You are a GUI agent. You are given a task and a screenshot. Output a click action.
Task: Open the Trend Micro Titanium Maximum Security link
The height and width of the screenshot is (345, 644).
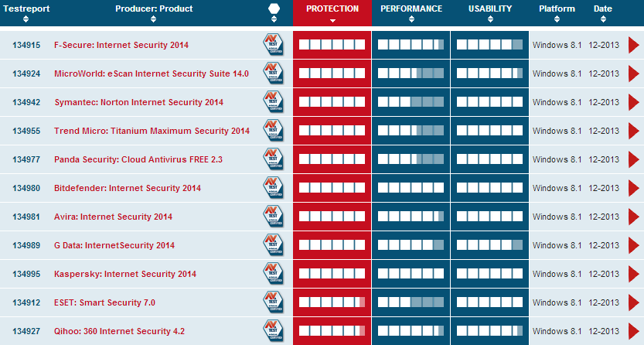click(x=152, y=131)
